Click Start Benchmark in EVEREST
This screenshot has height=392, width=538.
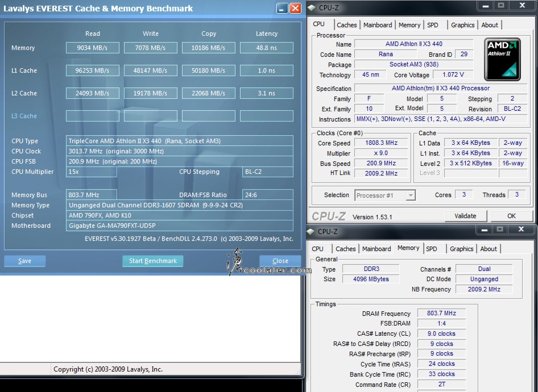[152, 261]
